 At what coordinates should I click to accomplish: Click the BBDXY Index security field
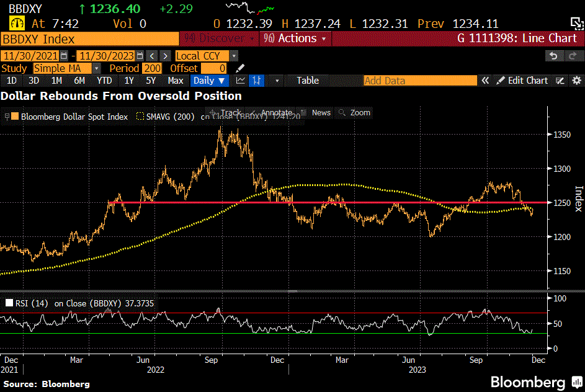point(89,39)
